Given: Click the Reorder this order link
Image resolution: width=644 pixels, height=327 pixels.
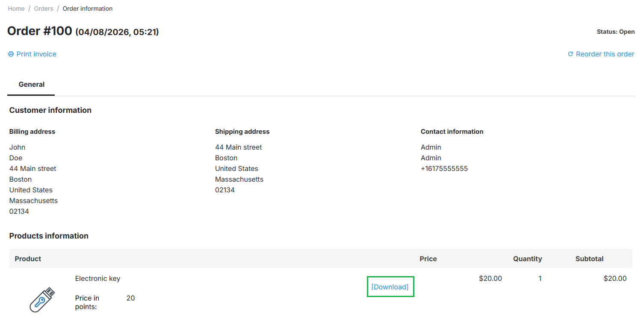Looking at the screenshot, I should [605, 54].
